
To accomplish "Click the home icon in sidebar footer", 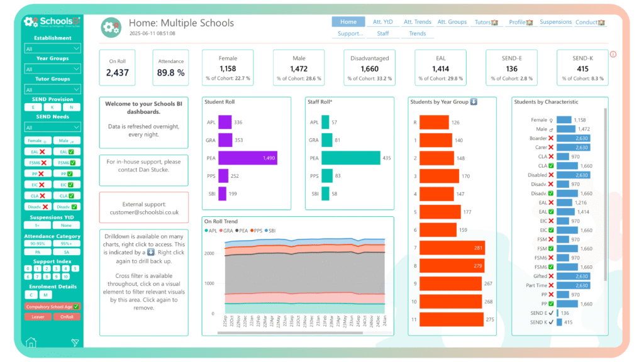I will pyautogui.click(x=31, y=343).
